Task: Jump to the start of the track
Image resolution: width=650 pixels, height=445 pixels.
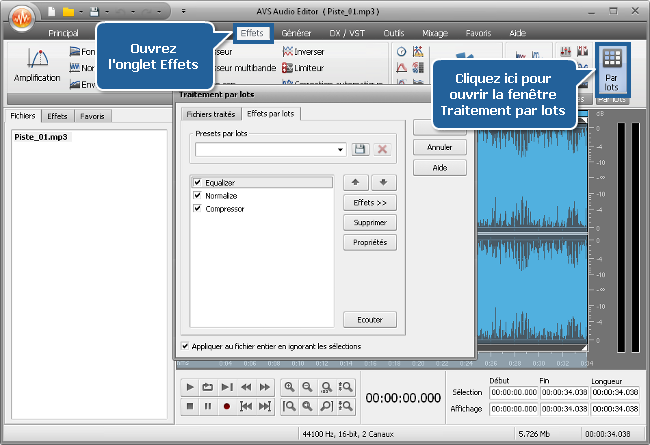Action: tap(245, 406)
